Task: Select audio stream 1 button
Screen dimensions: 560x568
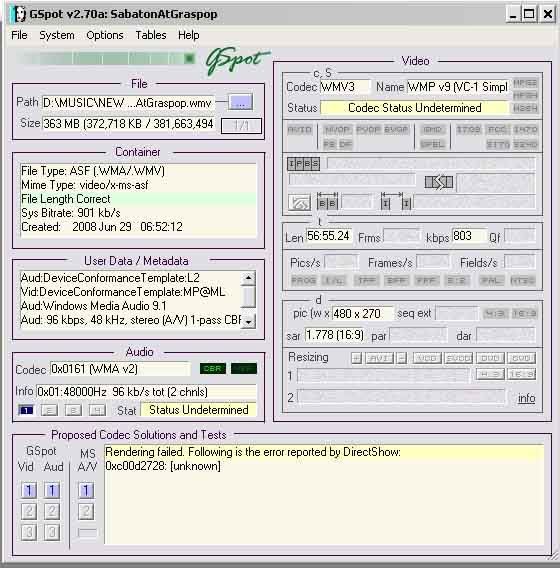Action: [26, 410]
